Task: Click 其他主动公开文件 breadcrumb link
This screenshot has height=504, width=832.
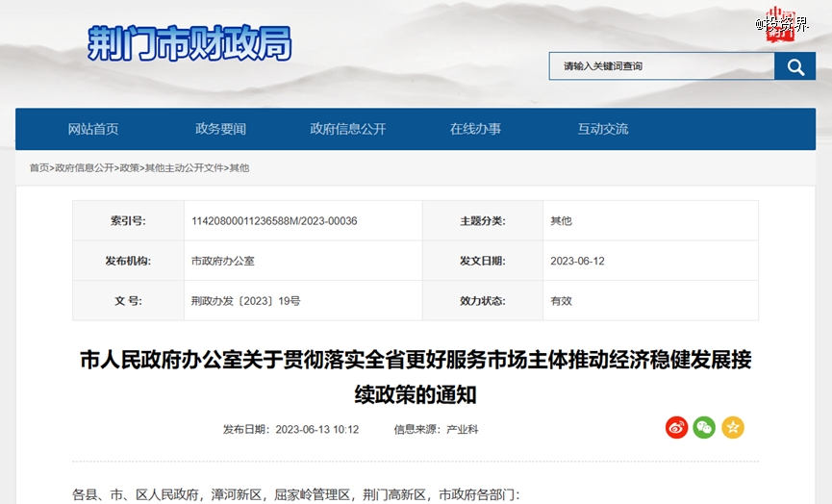Action: click(184, 167)
